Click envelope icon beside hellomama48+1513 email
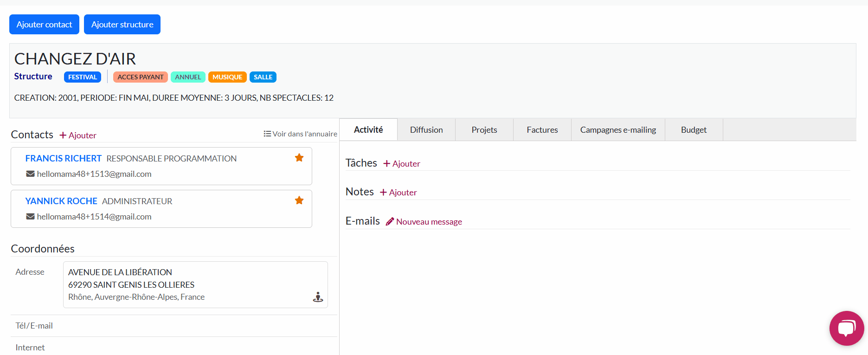Image resolution: width=868 pixels, height=355 pixels. 30,174
